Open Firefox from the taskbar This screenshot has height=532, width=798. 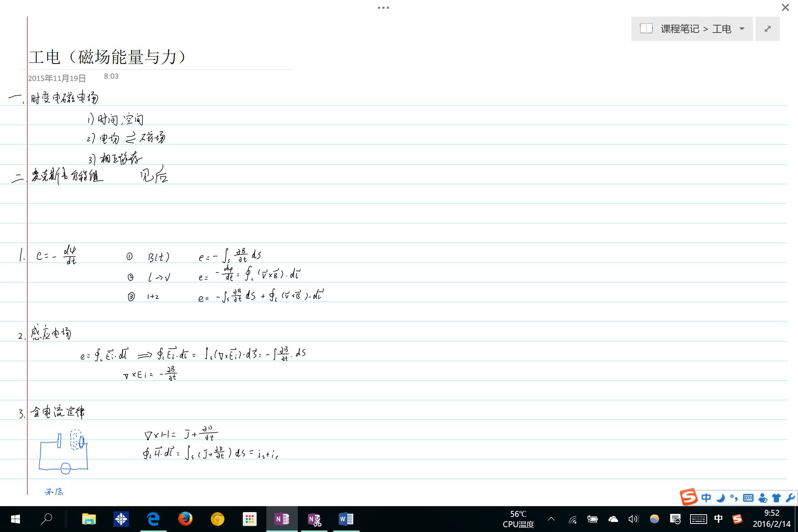pos(185,519)
